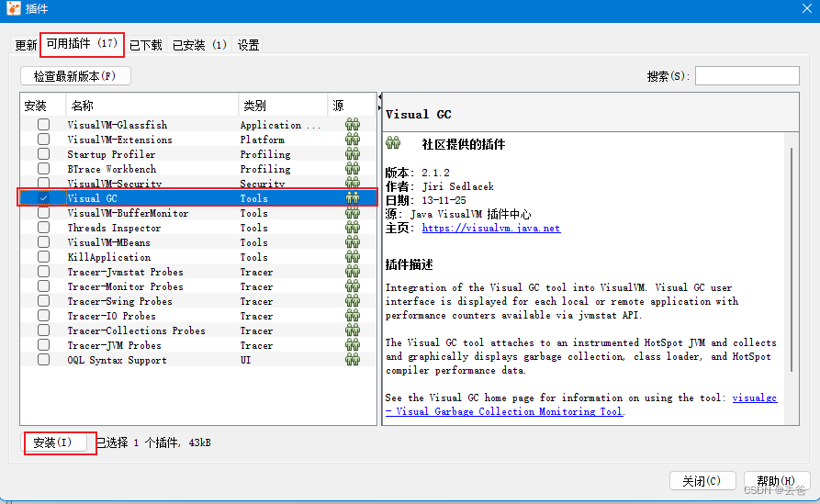
Task: Click community source icon for VisualVM-BufferMonitor row
Action: tap(353, 213)
